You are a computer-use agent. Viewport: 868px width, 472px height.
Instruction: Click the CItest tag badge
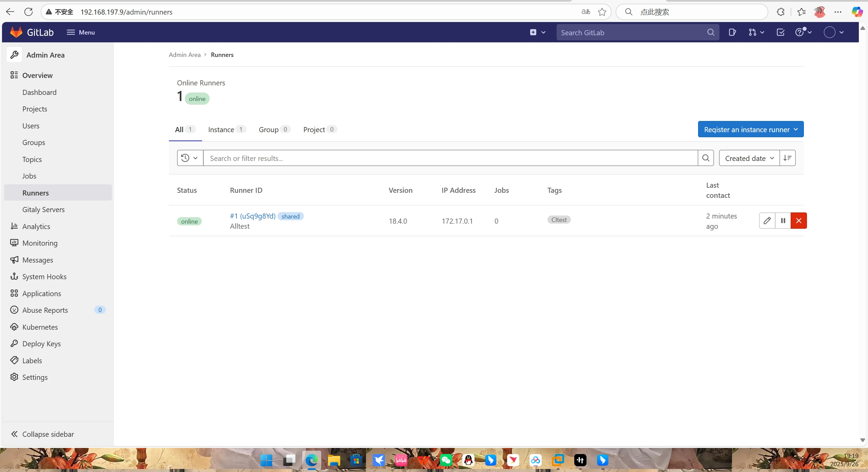pos(559,220)
